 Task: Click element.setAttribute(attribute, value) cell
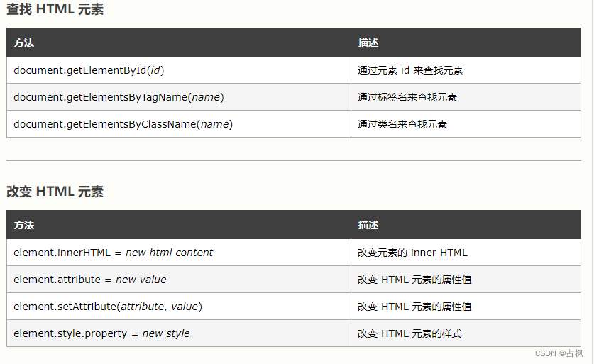click(x=179, y=306)
